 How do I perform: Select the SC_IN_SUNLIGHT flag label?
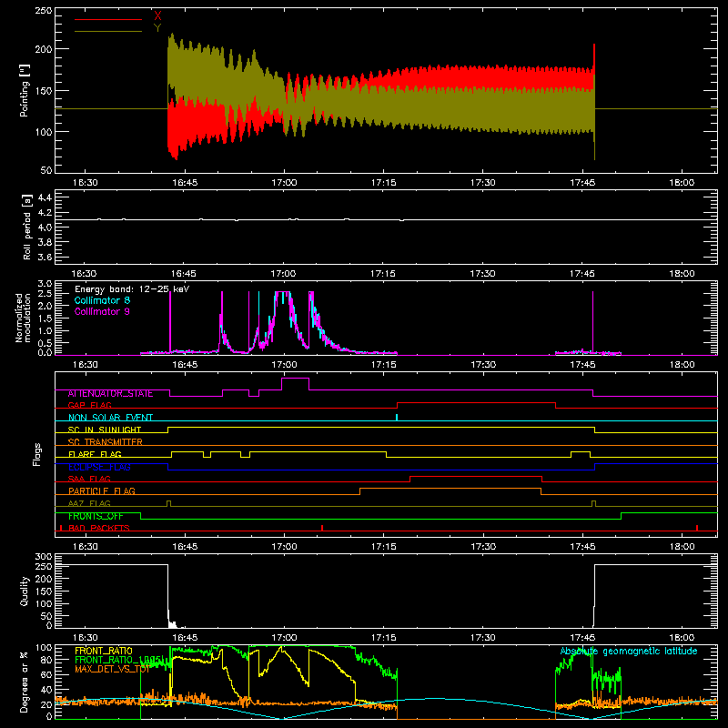(x=105, y=430)
